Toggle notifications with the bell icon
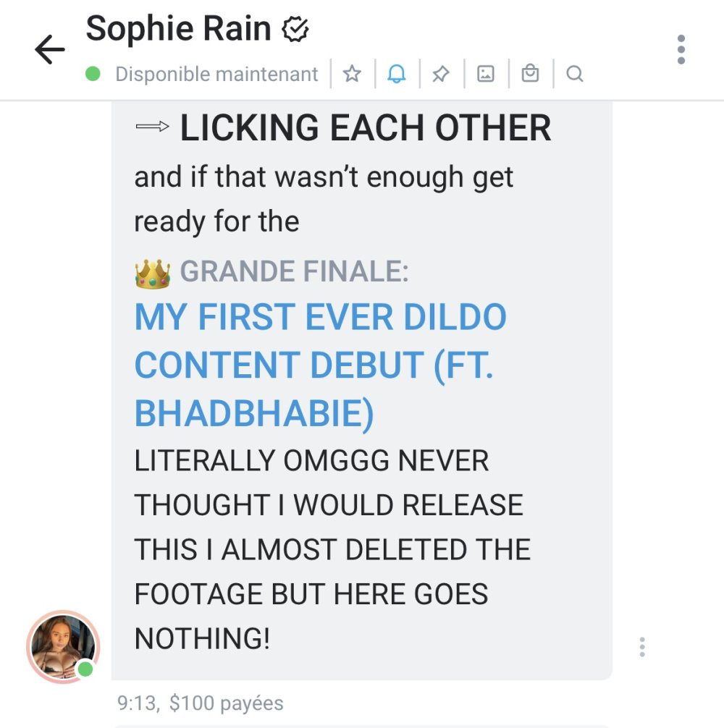 pos(397,73)
